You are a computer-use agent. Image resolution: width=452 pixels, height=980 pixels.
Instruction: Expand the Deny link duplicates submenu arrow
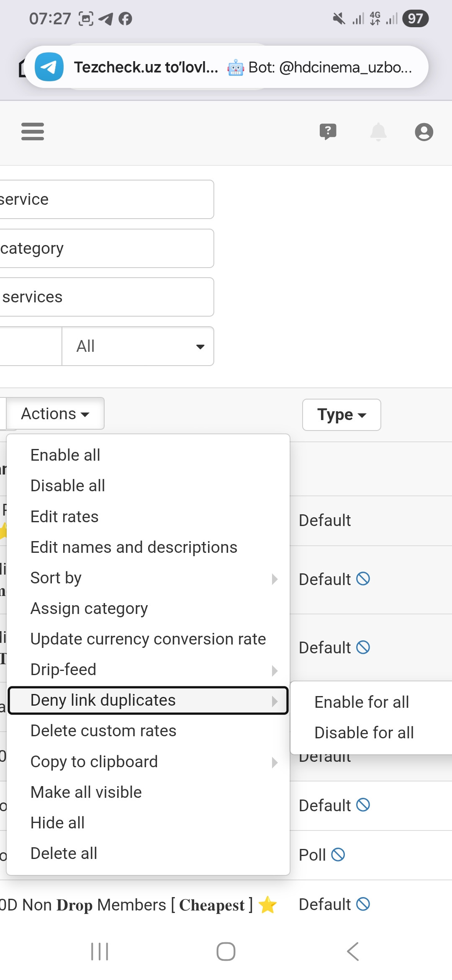click(275, 701)
